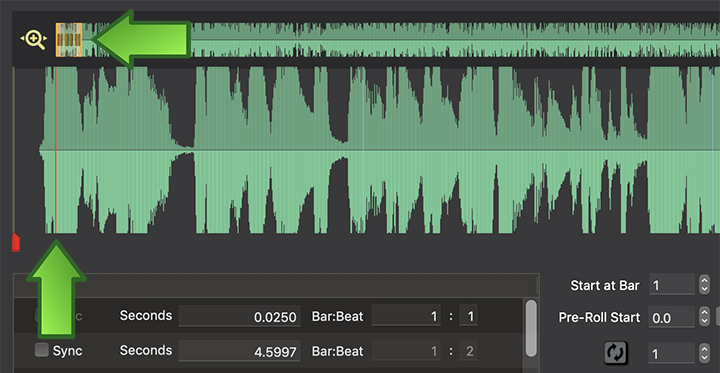Screen dimensions: 720x373
Task: Select the highlighted region in the overview waveform
Action: [69, 40]
